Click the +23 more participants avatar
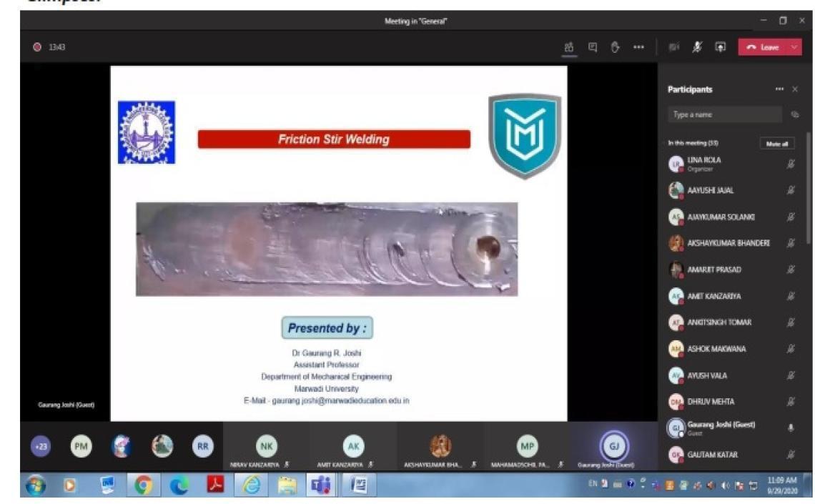Viewport: 815px width, 504px height. point(41,446)
